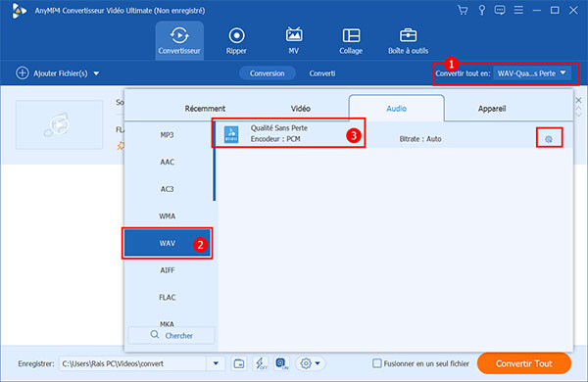Click the Chercher search field

[x=171, y=335]
